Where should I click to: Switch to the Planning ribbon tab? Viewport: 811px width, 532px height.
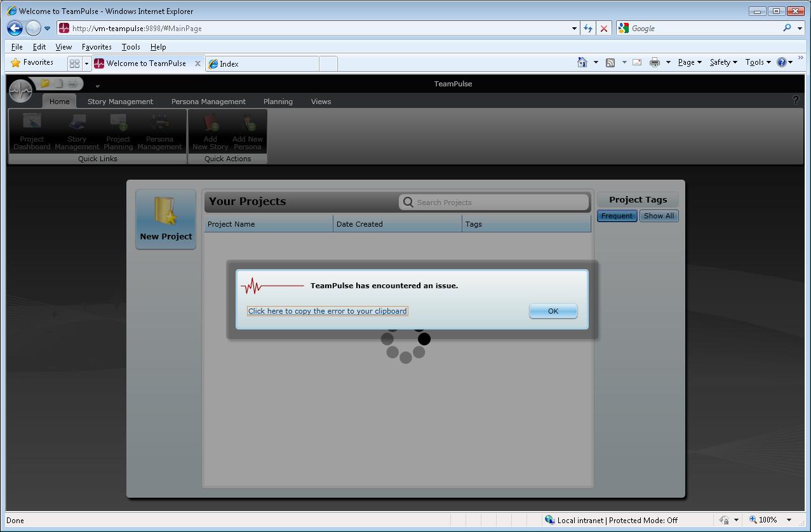coord(278,101)
